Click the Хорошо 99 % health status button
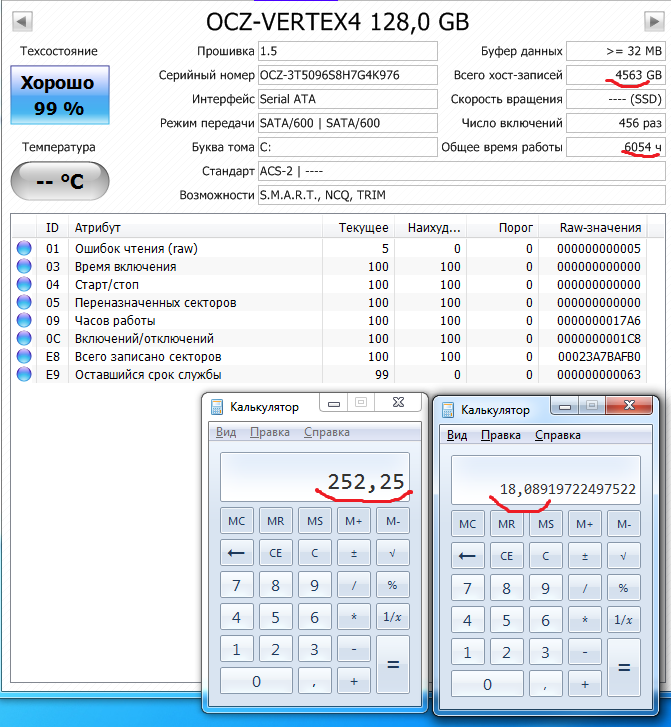The height and width of the screenshot is (727, 671). tap(60, 95)
